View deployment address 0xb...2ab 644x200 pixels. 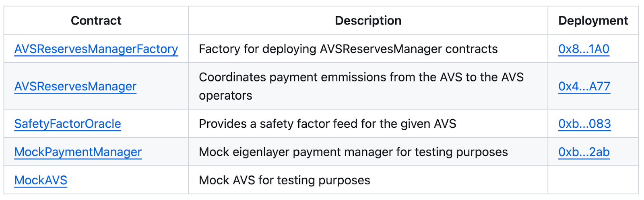tap(584, 152)
